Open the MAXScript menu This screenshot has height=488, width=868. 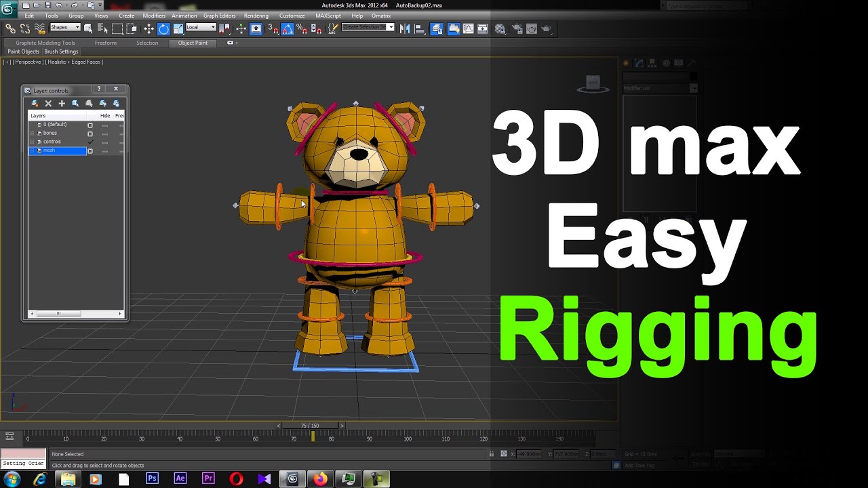pyautogui.click(x=329, y=16)
